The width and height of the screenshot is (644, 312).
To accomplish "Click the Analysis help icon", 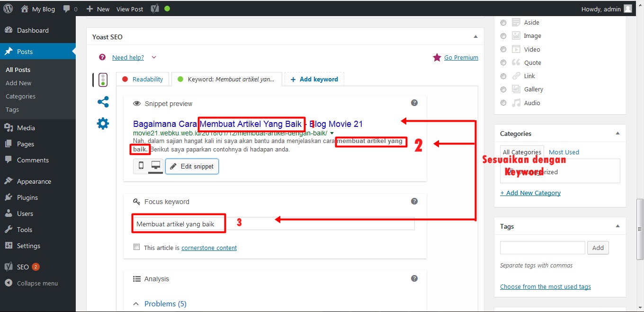I will 414,278.
